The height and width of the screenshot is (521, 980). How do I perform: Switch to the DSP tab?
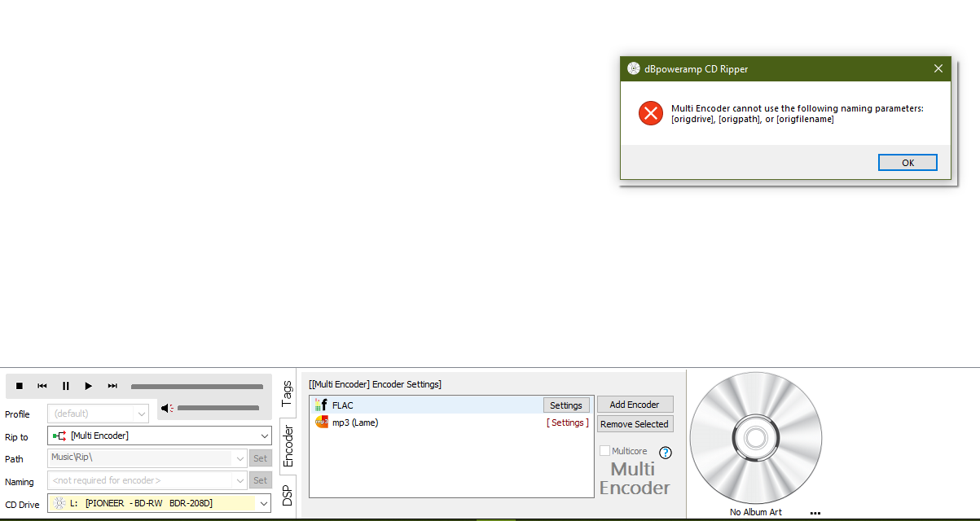287,496
